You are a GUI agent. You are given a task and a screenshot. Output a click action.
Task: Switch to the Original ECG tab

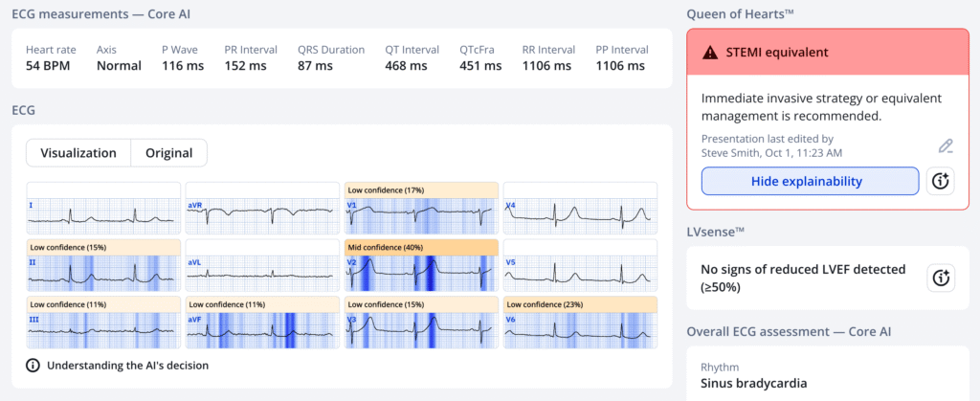click(x=168, y=153)
